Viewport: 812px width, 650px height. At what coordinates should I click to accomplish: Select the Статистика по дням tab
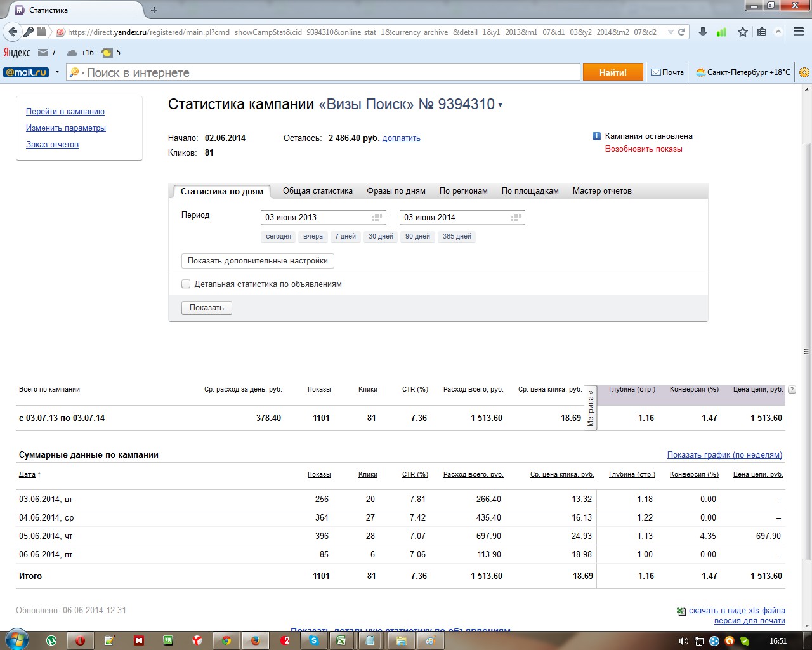click(x=222, y=191)
